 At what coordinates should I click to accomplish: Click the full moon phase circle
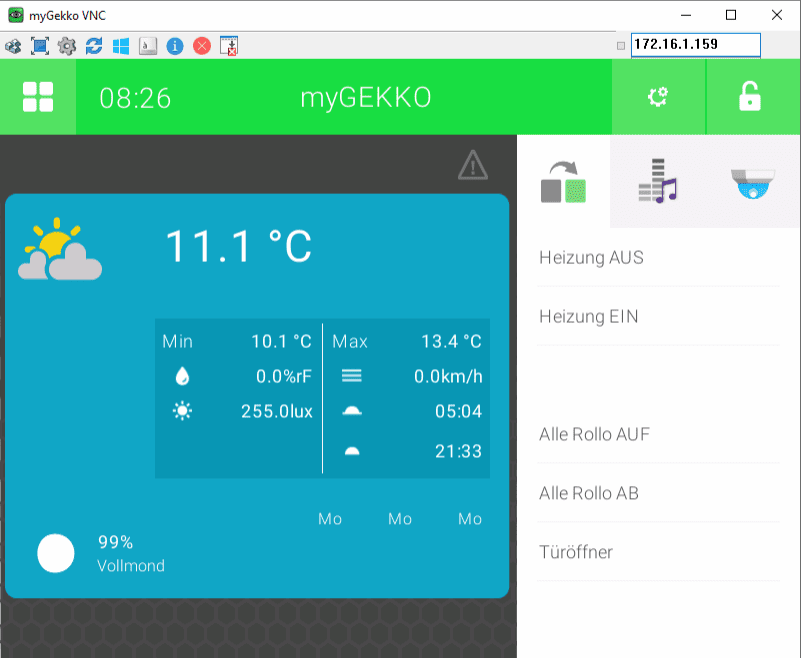(56, 553)
